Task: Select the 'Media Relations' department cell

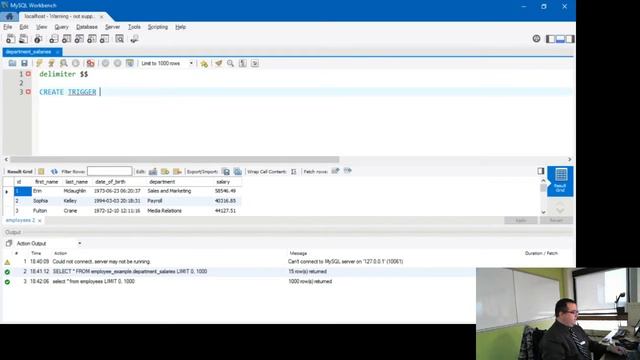Action: coord(164,211)
